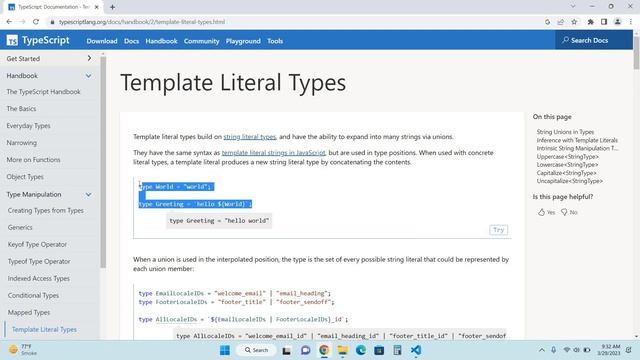Open the browser side panel icon
This screenshot has width=640, height=360.
pos(604,22)
